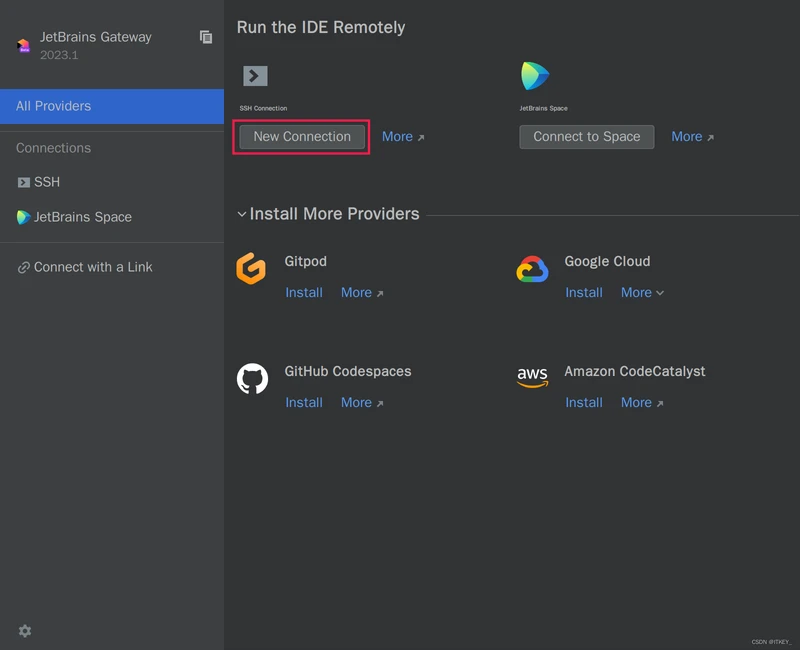This screenshot has height=650, width=800.
Task: Click the SSH terminal icon in the sidebar
Action: click(23, 182)
